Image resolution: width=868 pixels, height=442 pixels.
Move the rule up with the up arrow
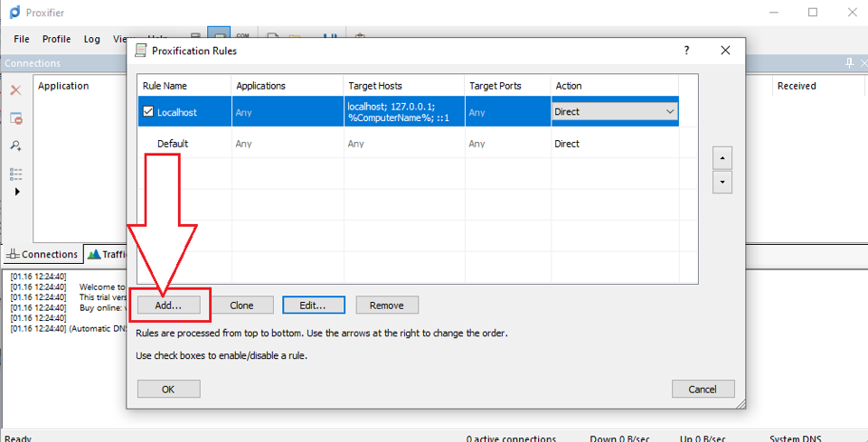tap(722, 158)
